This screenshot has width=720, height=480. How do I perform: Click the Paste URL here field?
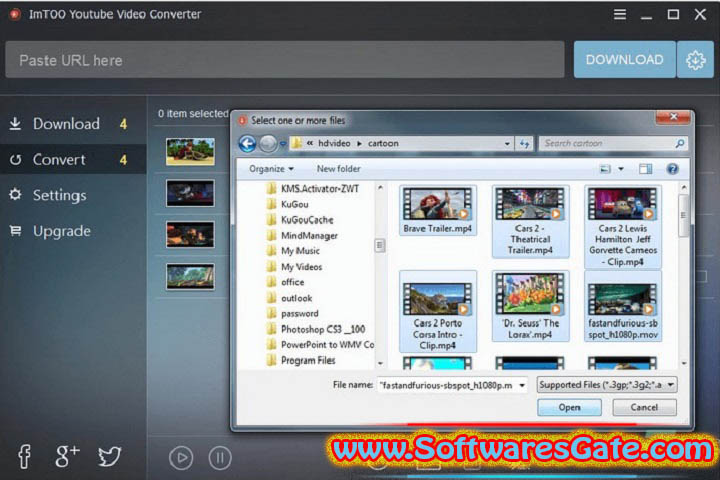(285, 60)
